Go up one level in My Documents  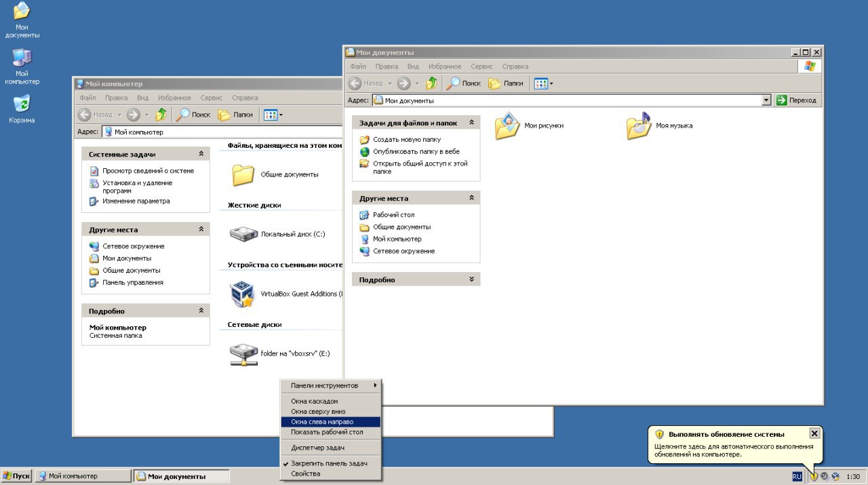pos(432,83)
